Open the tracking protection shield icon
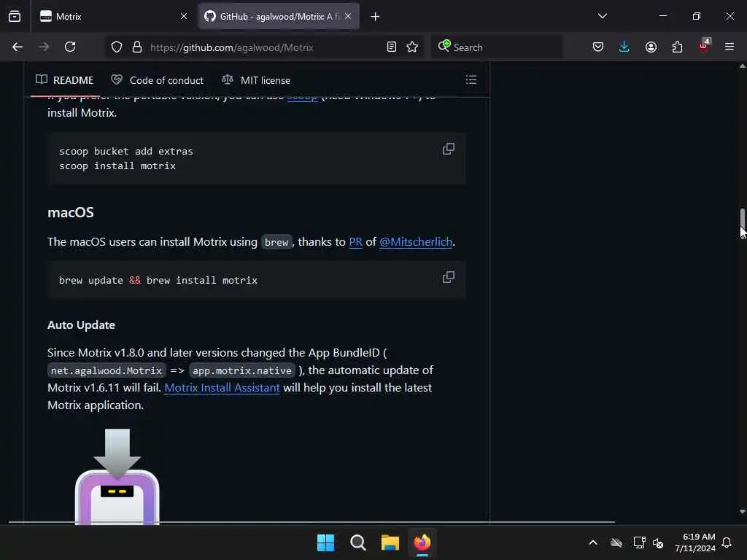Viewport: 747px width, 560px height. click(117, 47)
